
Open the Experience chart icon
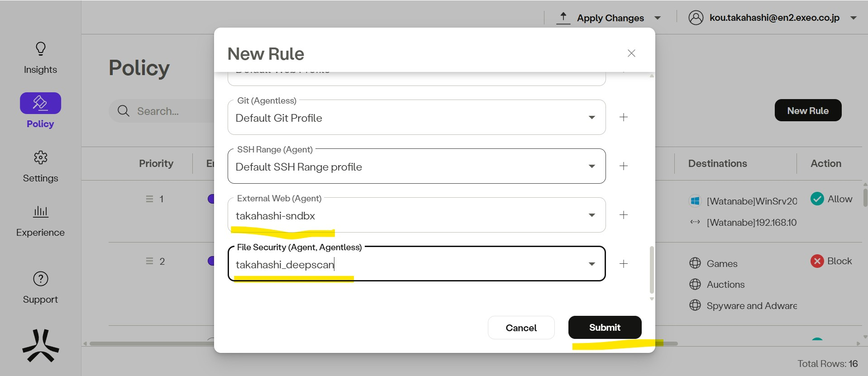tap(41, 211)
